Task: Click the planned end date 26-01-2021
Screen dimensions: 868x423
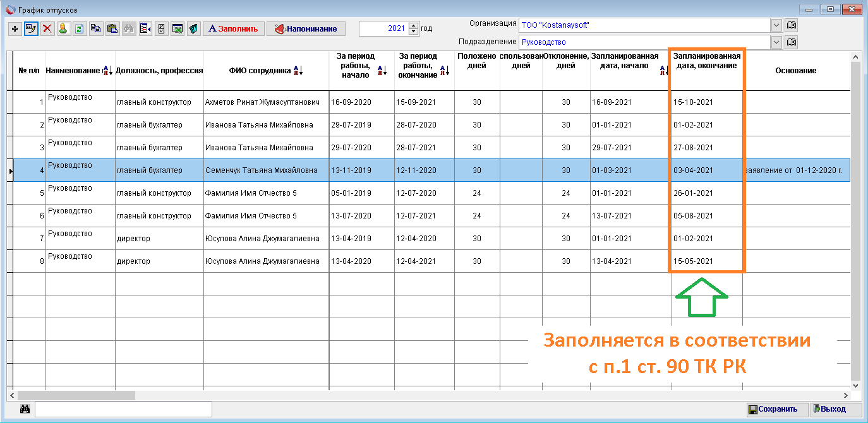Action: (707, 193)
